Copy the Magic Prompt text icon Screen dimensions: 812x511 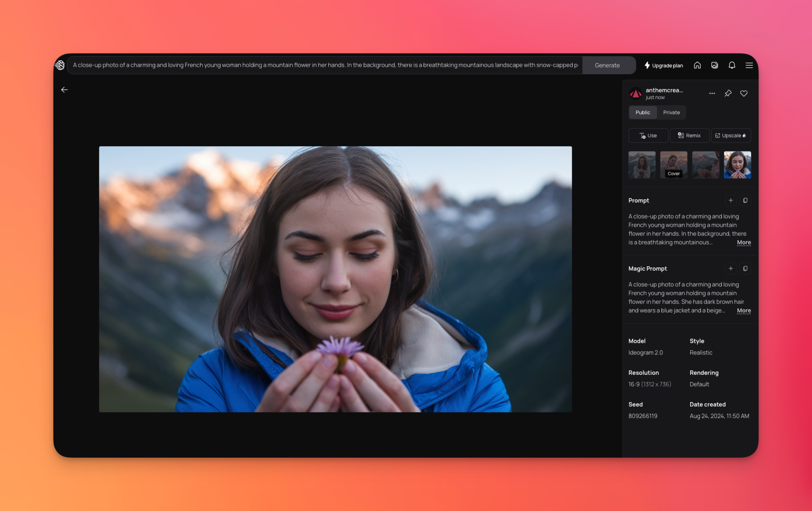(745, 269)
